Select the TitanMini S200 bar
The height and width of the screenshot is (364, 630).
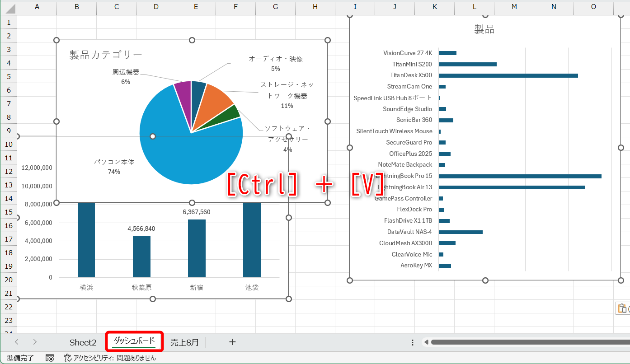point(468,64)
